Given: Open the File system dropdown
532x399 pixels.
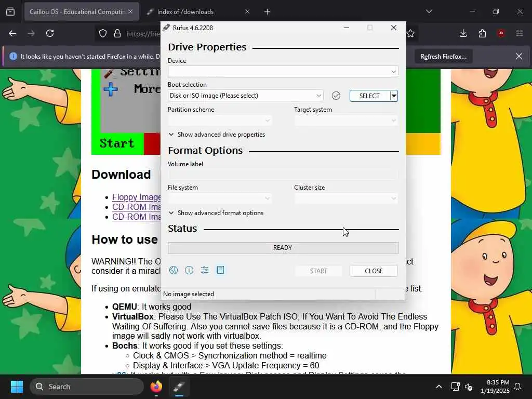Looking at the screenshot, I should pyautogui.click(x=220, y=198).
